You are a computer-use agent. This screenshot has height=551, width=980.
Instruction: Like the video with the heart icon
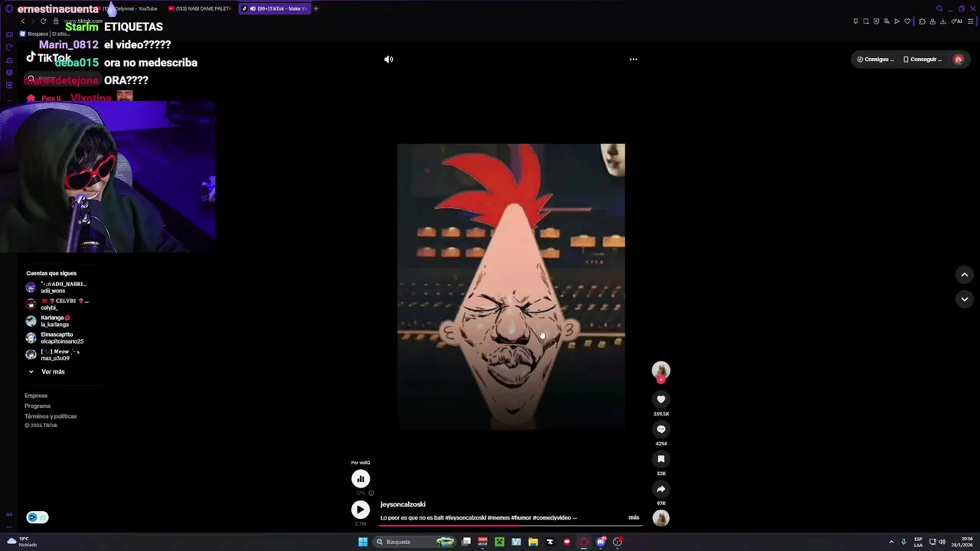pyautogui.click(x=661, y=399)
